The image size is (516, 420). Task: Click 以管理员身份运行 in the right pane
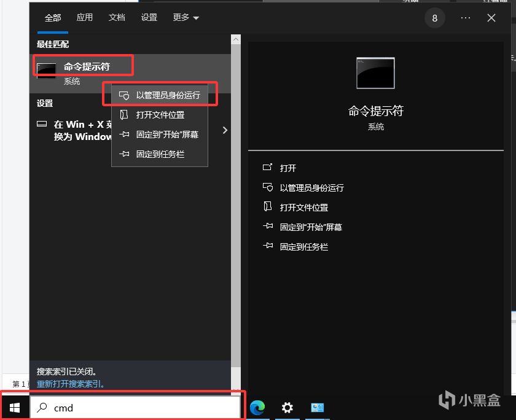pyautogui.click(x=311, y=188)
